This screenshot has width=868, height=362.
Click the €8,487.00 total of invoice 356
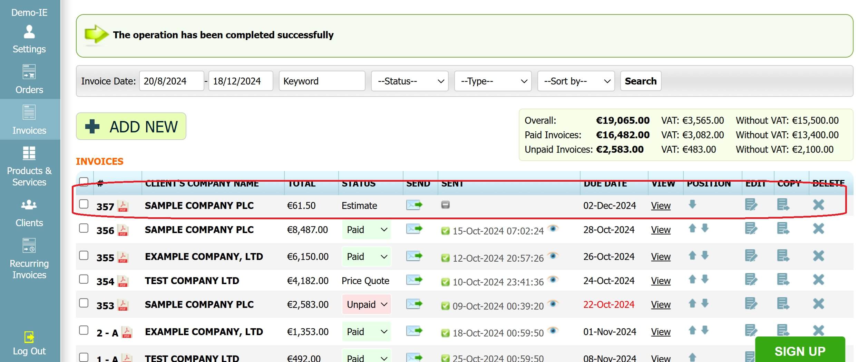(308, 230)
